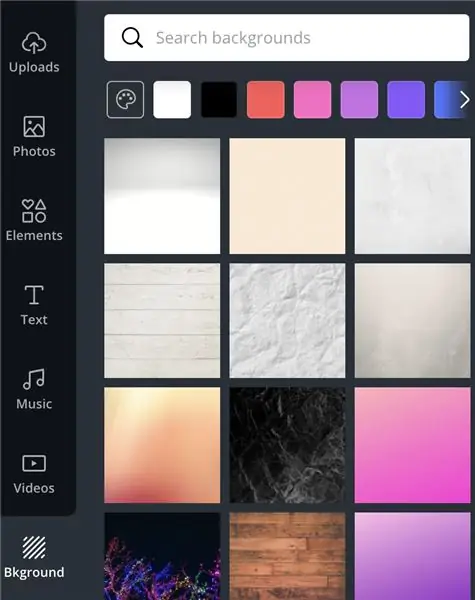Choose the white color swatch
This screenshot has height=600, width=475.
point(172,99)
